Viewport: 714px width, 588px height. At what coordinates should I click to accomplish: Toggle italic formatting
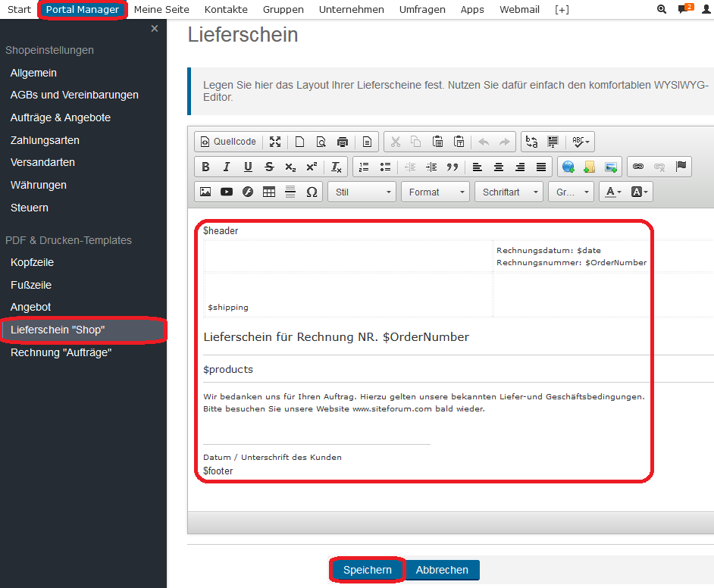coord(227,167)
